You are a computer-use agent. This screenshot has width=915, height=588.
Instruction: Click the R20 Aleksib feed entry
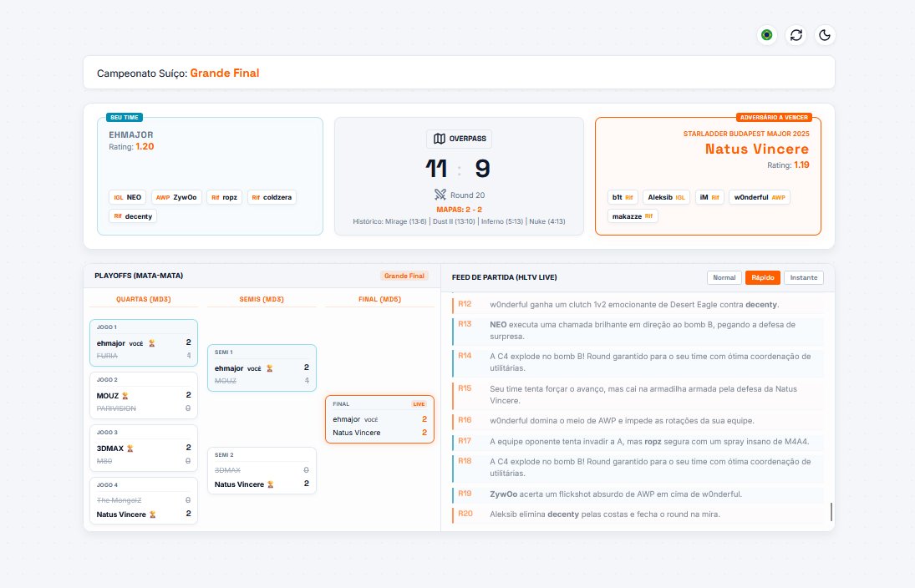[x=638, y=514]
